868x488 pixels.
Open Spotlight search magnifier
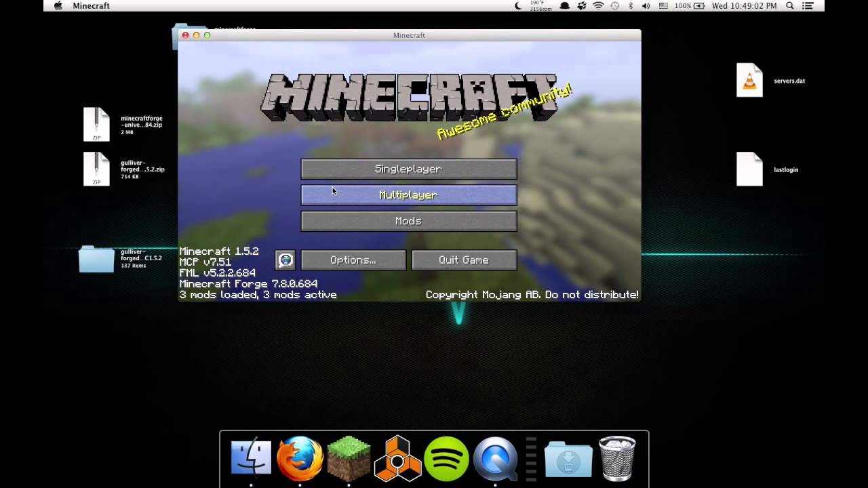(x=790, y=5)
